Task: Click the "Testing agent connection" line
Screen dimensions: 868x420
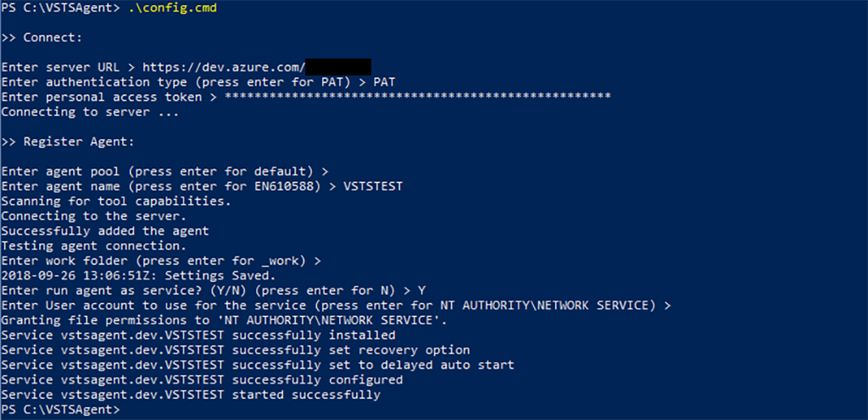Action: click(x=94, y=246)
